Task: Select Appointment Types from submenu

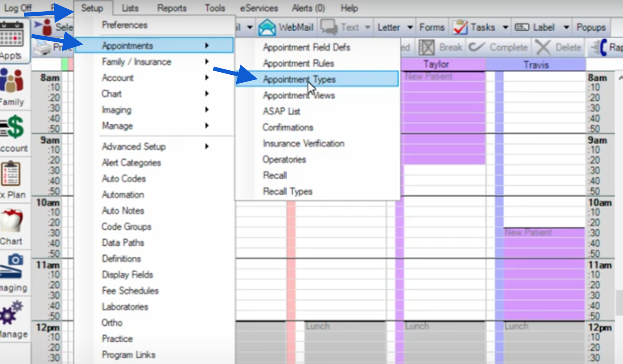Action: tap(299, 79)
